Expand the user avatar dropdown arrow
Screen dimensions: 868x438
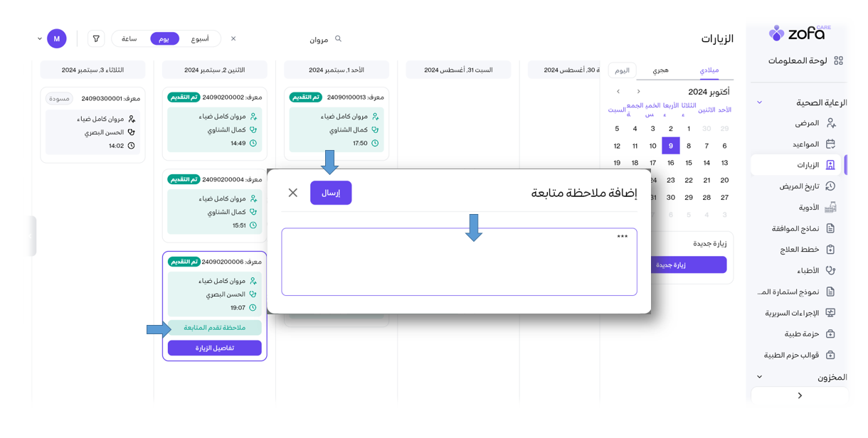point(40,39)
